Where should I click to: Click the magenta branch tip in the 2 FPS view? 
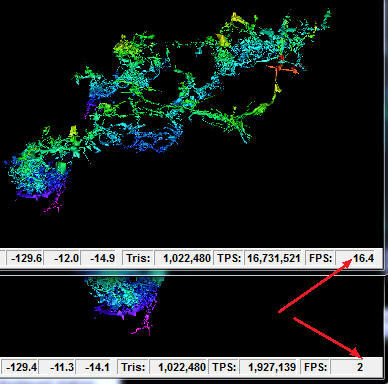pos(142,328)
